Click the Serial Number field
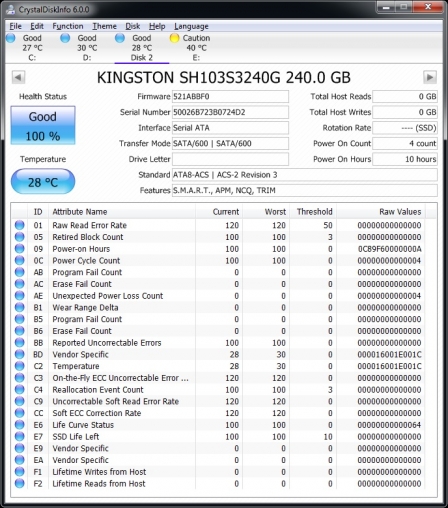 tap(230, 112)
